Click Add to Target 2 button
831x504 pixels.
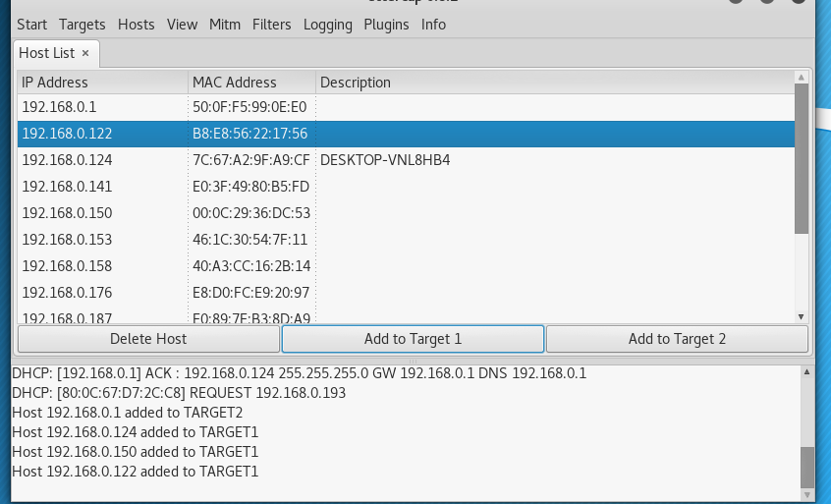coord(677,339)
